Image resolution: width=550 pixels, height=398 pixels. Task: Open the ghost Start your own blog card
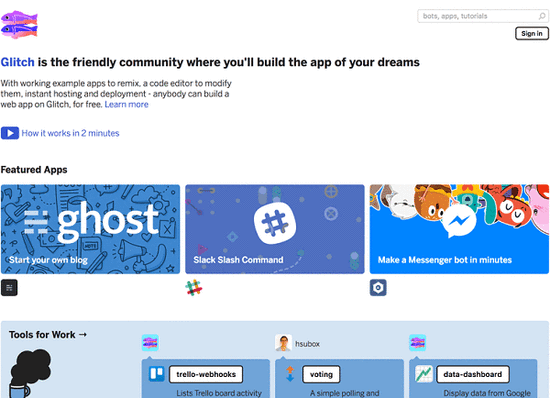[x=90, y=229]
